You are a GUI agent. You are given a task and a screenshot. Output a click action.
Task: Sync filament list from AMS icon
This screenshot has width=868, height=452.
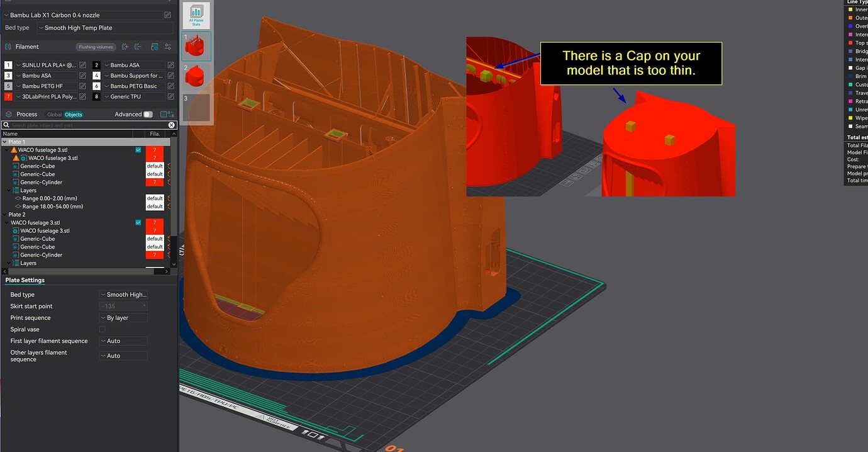155,47
